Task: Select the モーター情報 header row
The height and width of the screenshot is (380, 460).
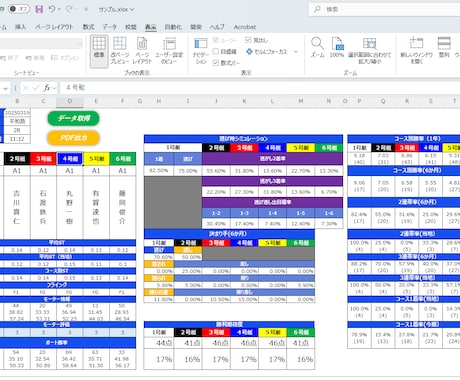Action: point(68,299)
